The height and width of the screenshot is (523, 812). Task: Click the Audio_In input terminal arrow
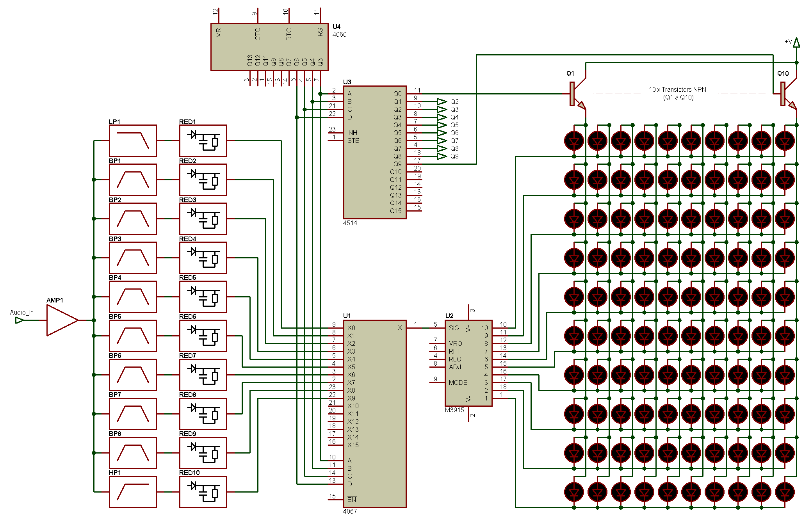19,320
